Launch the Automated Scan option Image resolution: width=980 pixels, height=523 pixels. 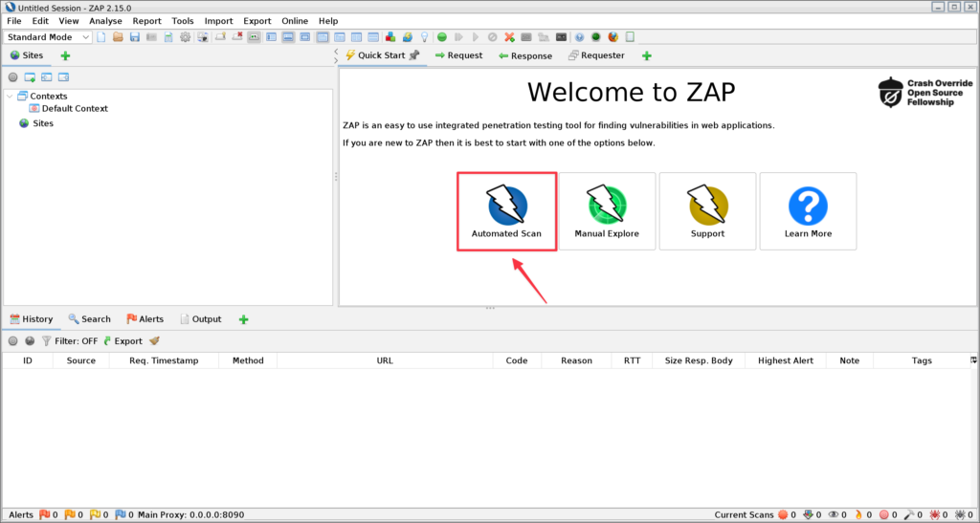506,211
